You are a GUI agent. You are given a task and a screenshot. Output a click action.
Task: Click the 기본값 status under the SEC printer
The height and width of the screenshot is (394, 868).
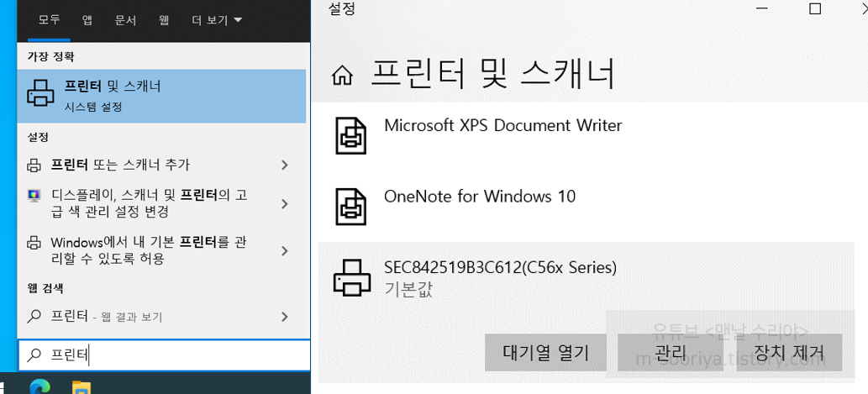(408, 290)
